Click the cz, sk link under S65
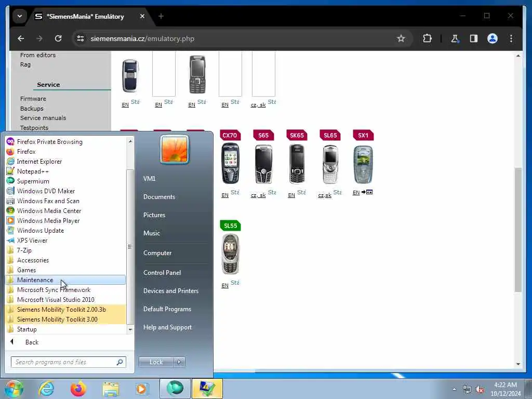 point(258,195)
